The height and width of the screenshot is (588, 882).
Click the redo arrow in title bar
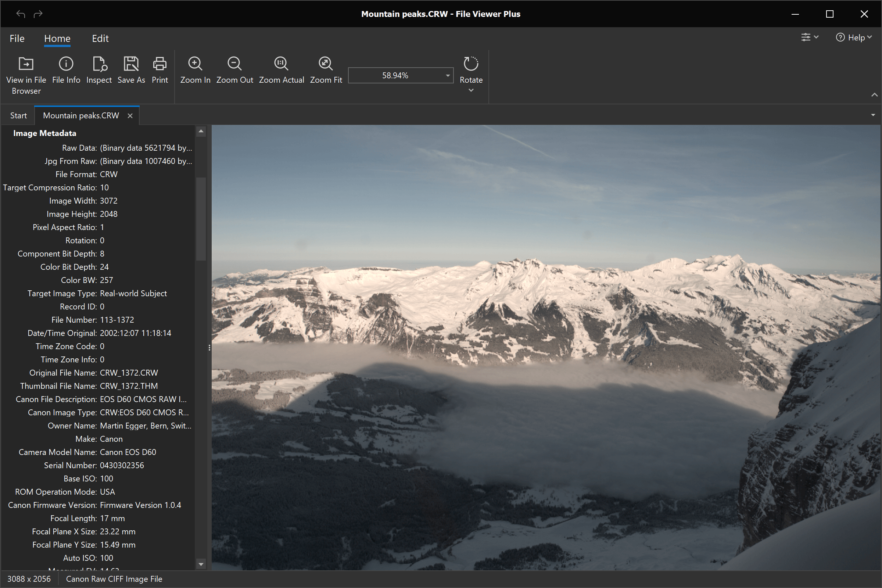tap(38, 14)
